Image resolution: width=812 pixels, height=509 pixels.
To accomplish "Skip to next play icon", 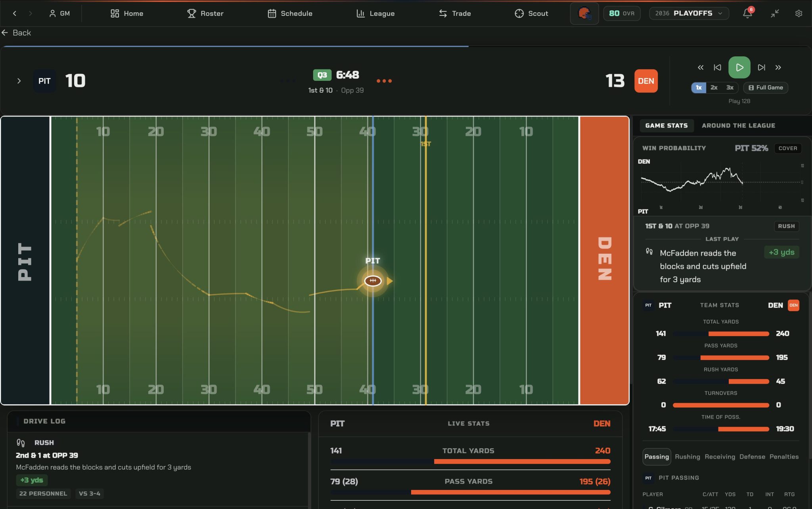I will (x=761, y=67).
